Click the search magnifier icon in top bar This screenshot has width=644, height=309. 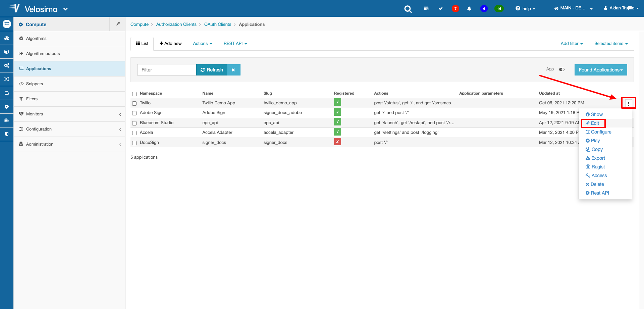click(408, 9)
